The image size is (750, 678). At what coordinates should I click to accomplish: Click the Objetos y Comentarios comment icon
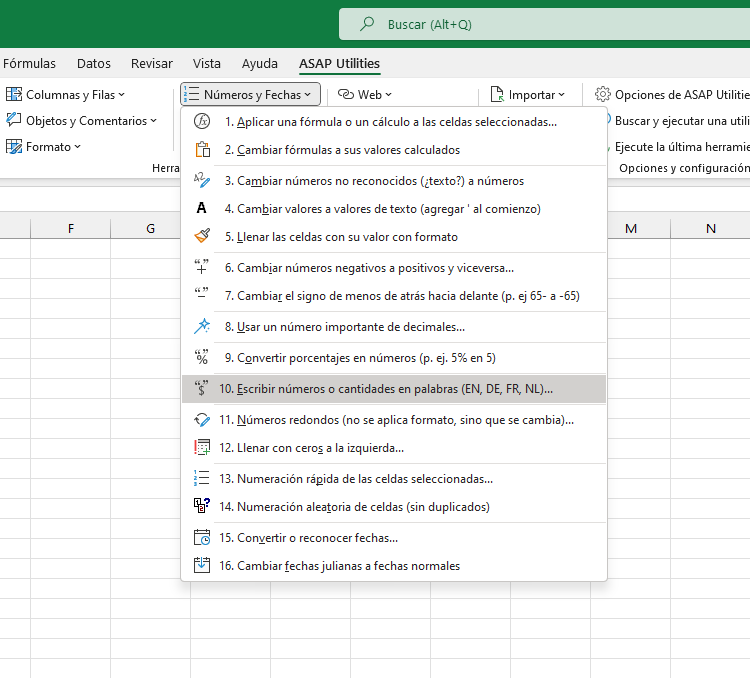tap(14, 120)
